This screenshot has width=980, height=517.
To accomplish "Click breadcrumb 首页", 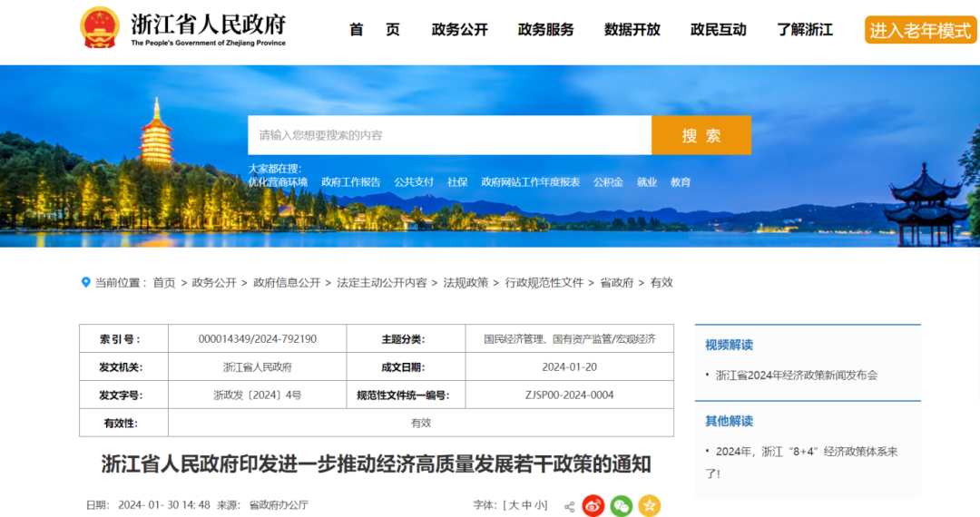I will click(x=164, y=282).
